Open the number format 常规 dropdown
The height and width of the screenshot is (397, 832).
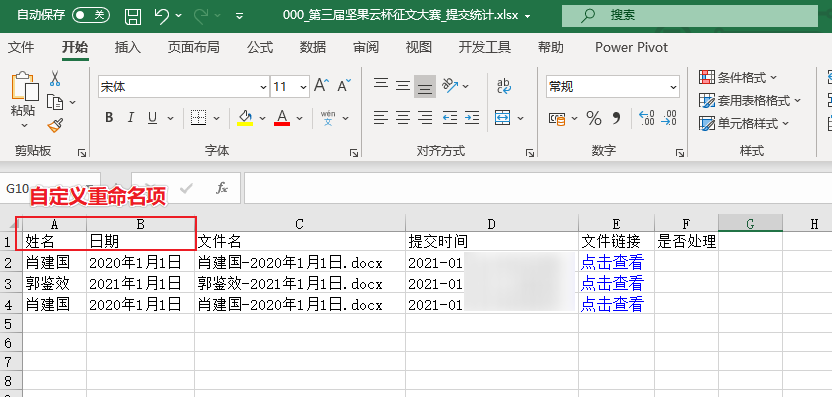pos(673,87)
